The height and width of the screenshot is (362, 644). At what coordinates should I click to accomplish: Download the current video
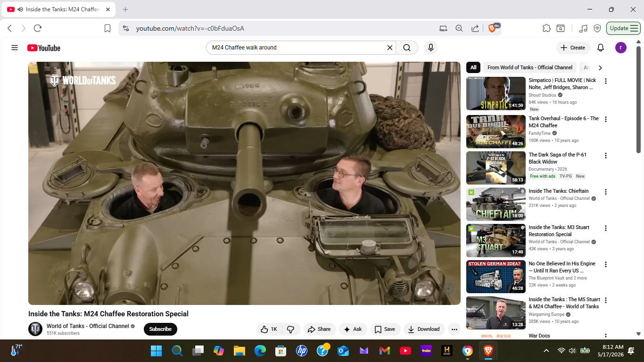[x=423, y=329]
